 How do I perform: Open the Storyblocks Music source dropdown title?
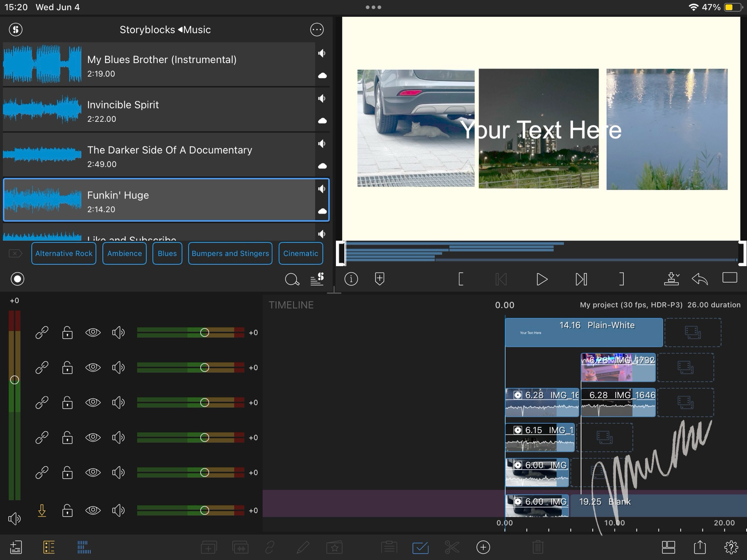point(165,29)
